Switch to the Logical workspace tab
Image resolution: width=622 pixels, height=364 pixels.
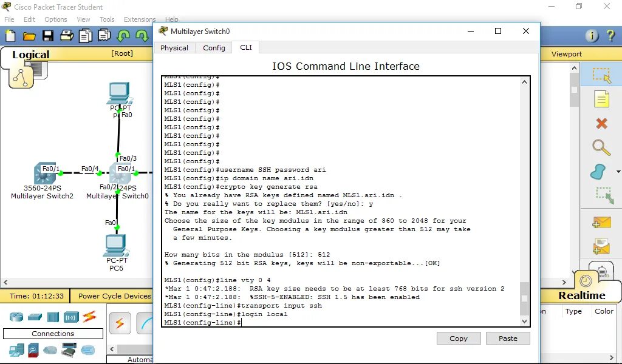tap(31, 55)
